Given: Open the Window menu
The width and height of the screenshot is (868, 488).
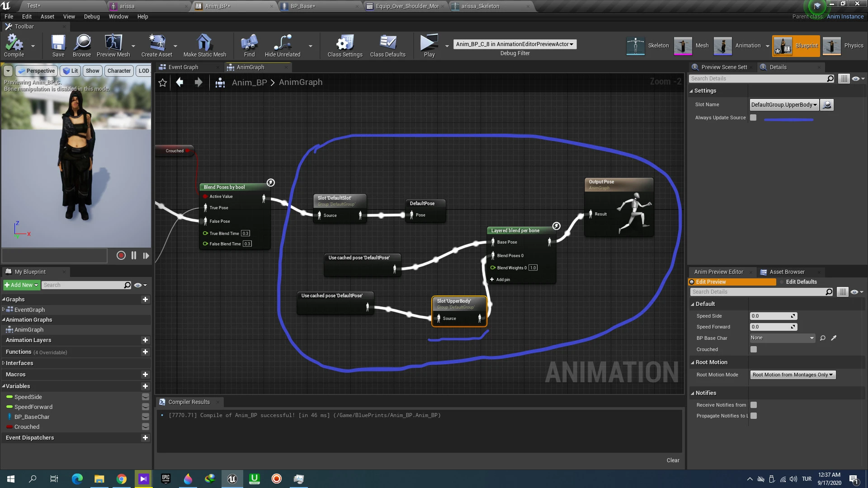Looking at the screenshot, I should click(118, 17).
